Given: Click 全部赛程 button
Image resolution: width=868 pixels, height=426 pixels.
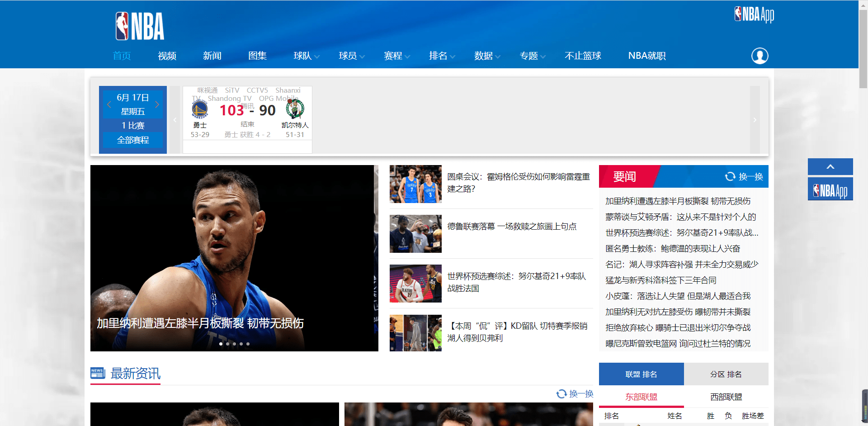Looking at the screenshot, I should pyautogui.click(x=133, y=140).
